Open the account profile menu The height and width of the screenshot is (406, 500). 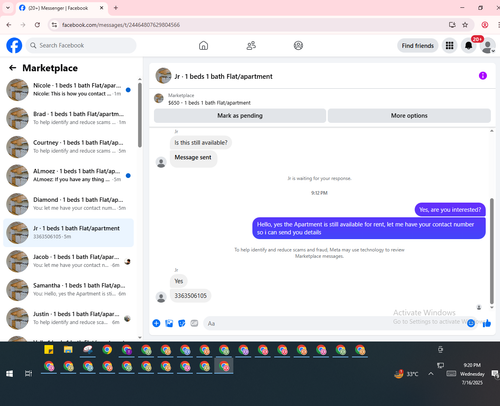pyautogui.click(x=488, y=45)
